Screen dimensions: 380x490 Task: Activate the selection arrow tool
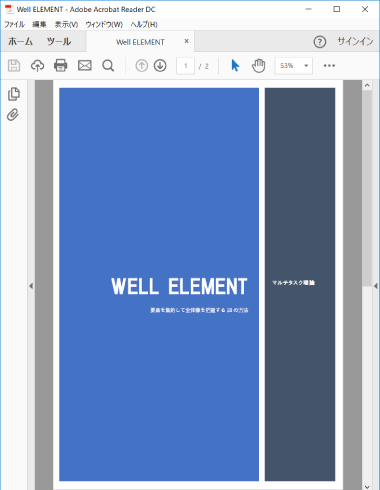tap(235, 66)
